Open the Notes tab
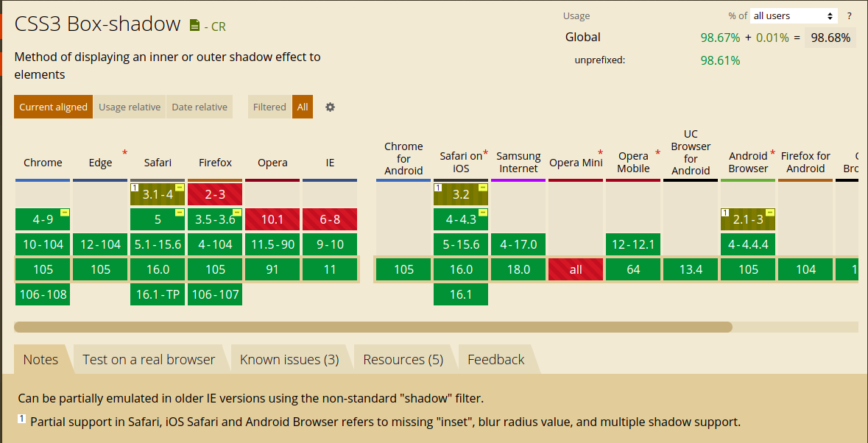The width and height of the screenshot is (868, 443). (x=40, y=360)
